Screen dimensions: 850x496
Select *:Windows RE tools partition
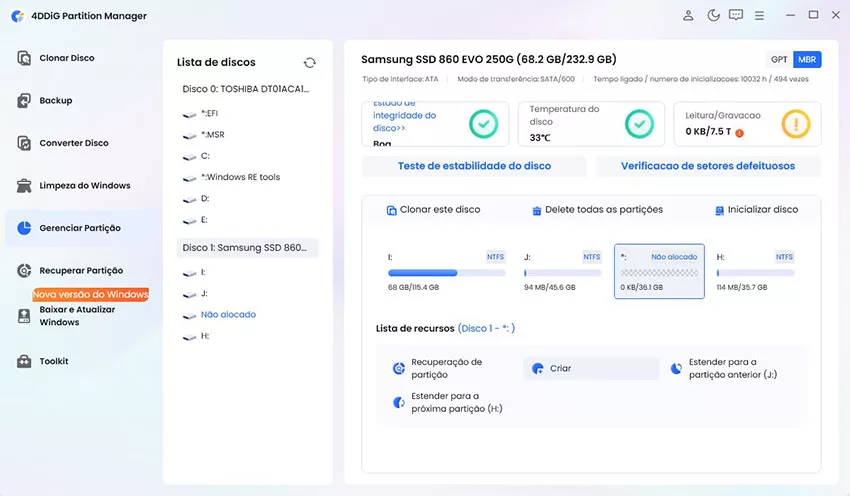[231, 177]
